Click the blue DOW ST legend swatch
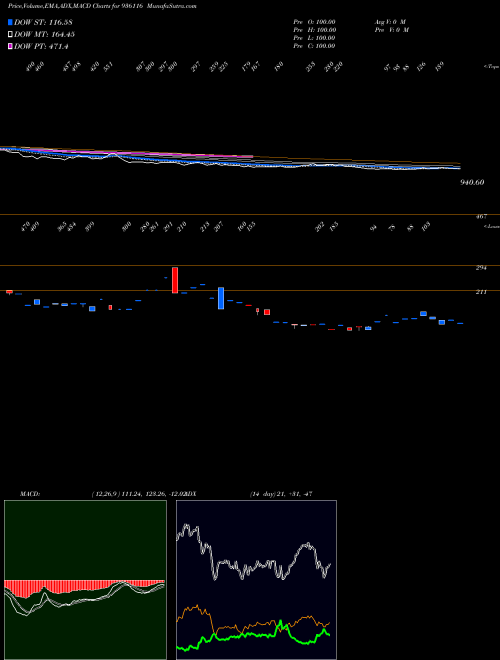This screenshot has width=500, height=660. click(x=10, y=22)
